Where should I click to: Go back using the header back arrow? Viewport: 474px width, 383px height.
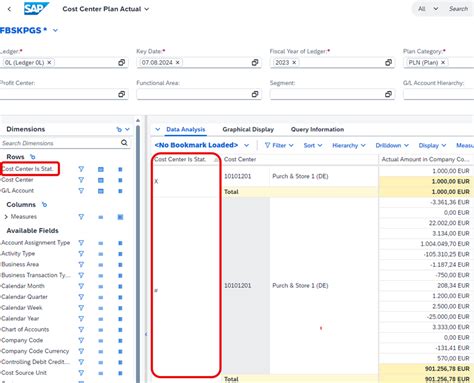9,9
